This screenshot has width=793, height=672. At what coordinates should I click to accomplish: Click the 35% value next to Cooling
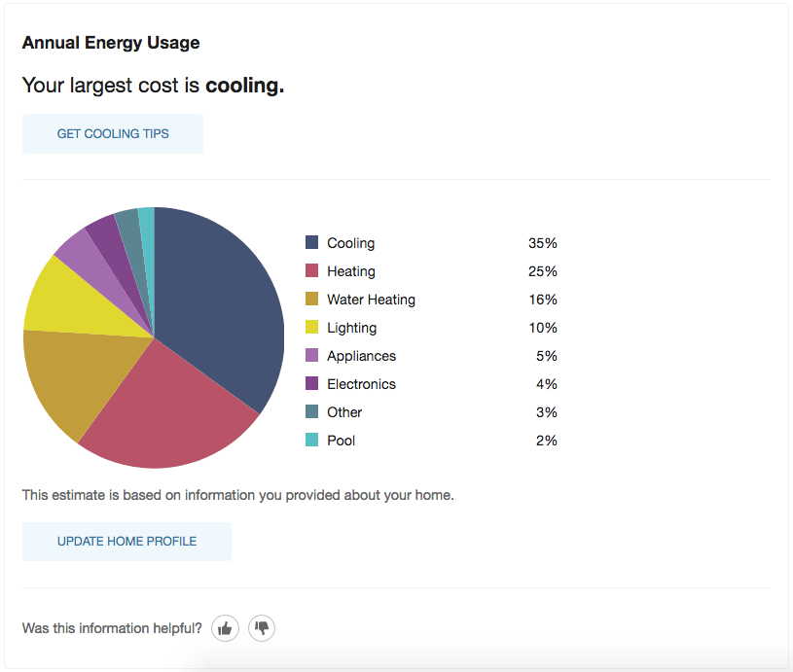[x=545, y=242]
